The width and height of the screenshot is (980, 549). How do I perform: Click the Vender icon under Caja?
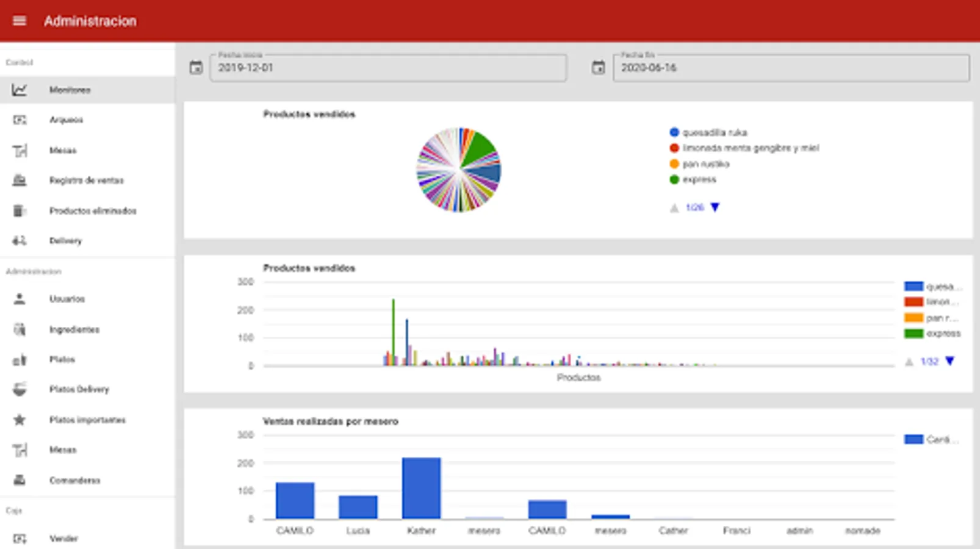pos(20,539)
